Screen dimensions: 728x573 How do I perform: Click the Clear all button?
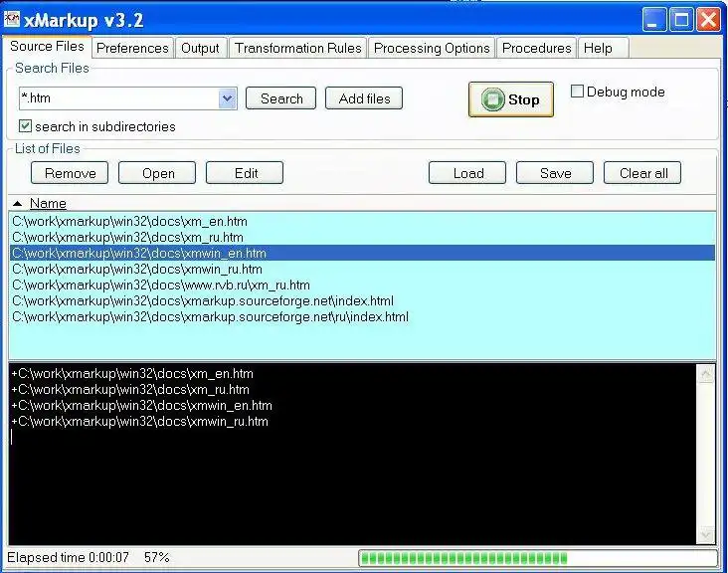(642, 173)
